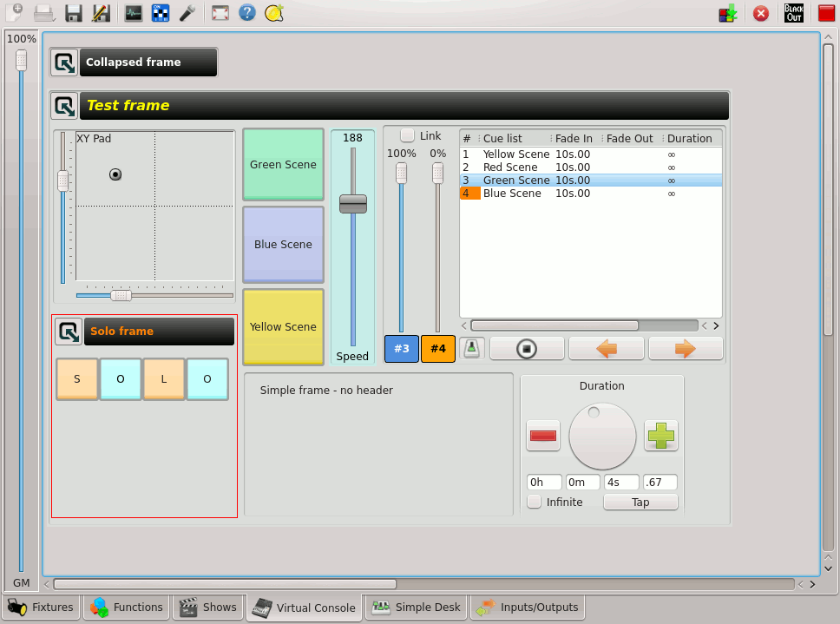The image size is (840, 624).
Task: Open the address tool icon
Action: pos(161,13)
